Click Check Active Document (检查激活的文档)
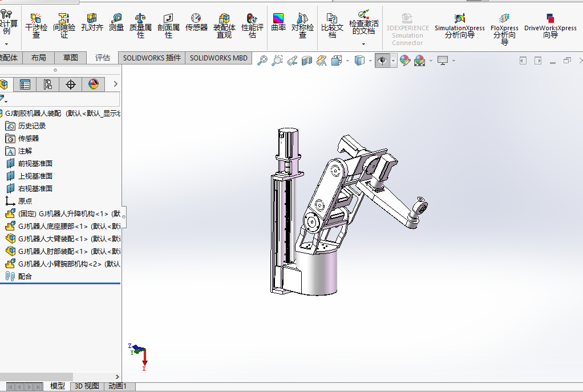This screenshot has height=392, width=583. point(363,22)
